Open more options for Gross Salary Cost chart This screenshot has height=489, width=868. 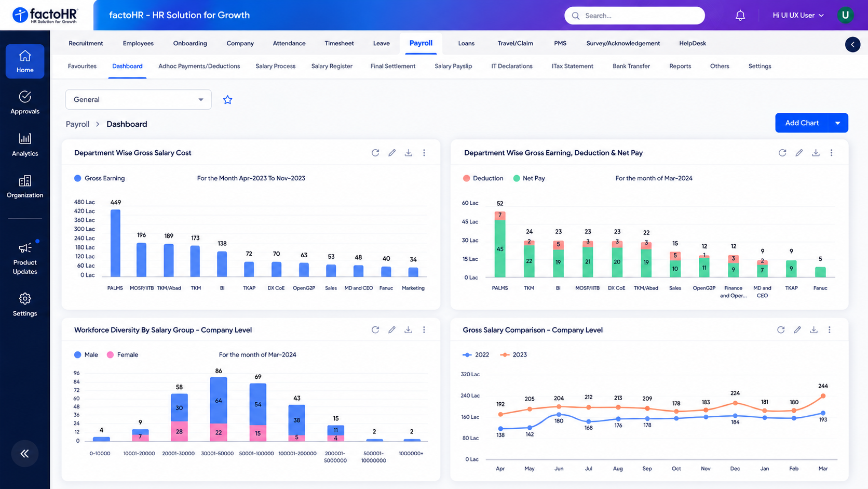point(424,153)
